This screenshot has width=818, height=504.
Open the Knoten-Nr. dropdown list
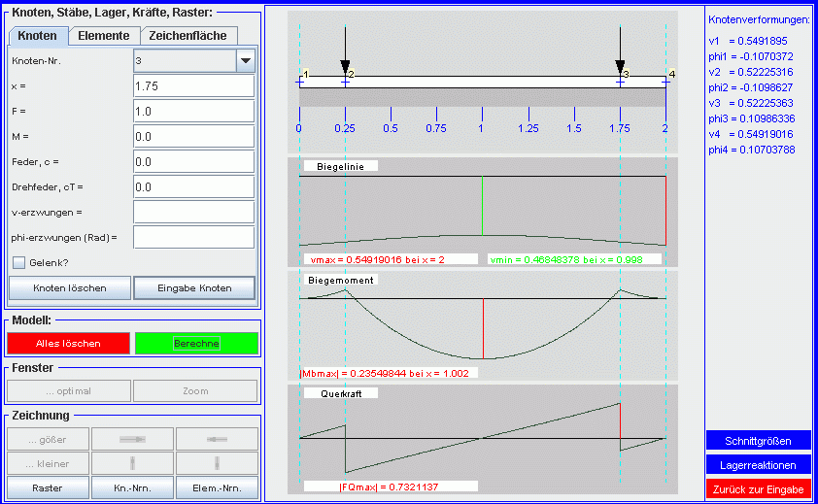coord(245,61)
